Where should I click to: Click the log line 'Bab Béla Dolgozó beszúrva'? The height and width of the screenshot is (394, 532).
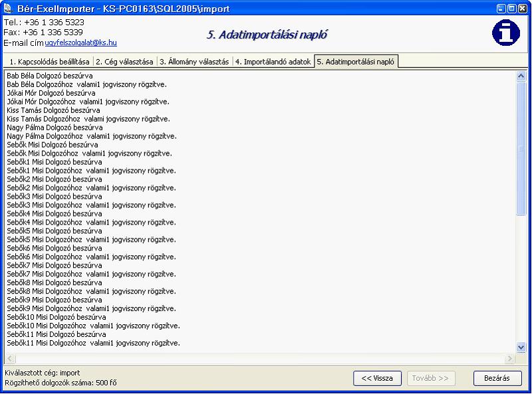click(x=49, y=76)
